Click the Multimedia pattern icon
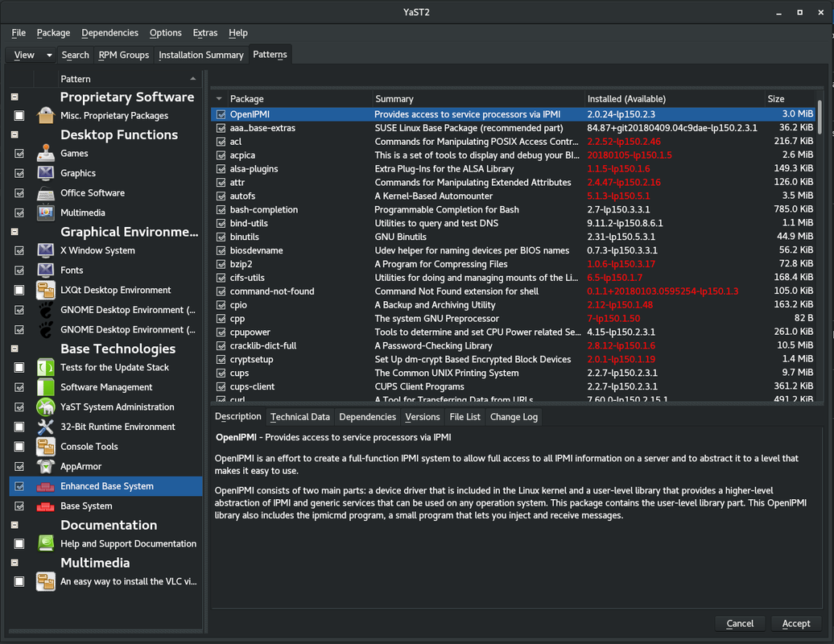 coord(46,213)
